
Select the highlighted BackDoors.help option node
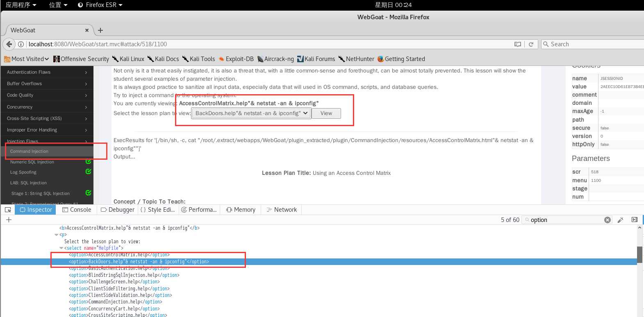[139, 262]
